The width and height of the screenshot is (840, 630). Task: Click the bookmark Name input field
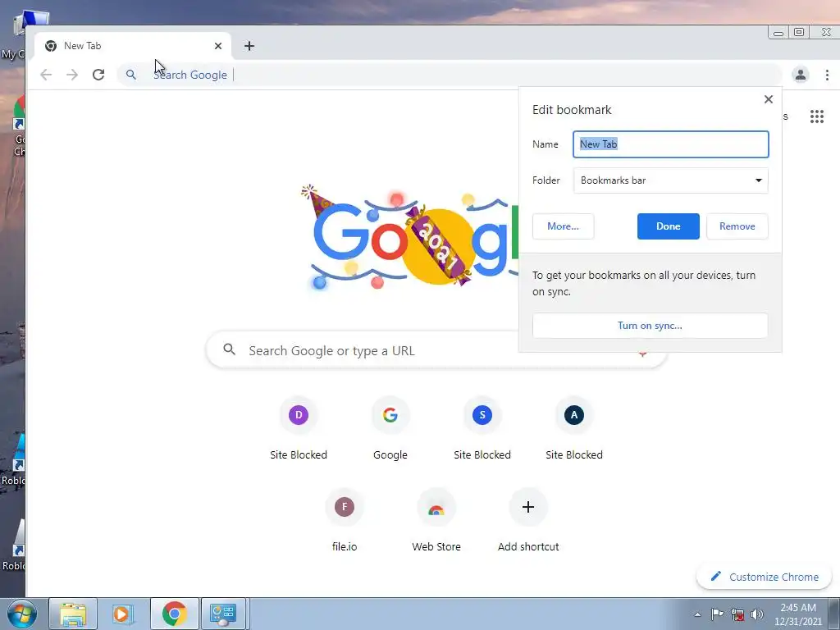[x=671, y=144]
